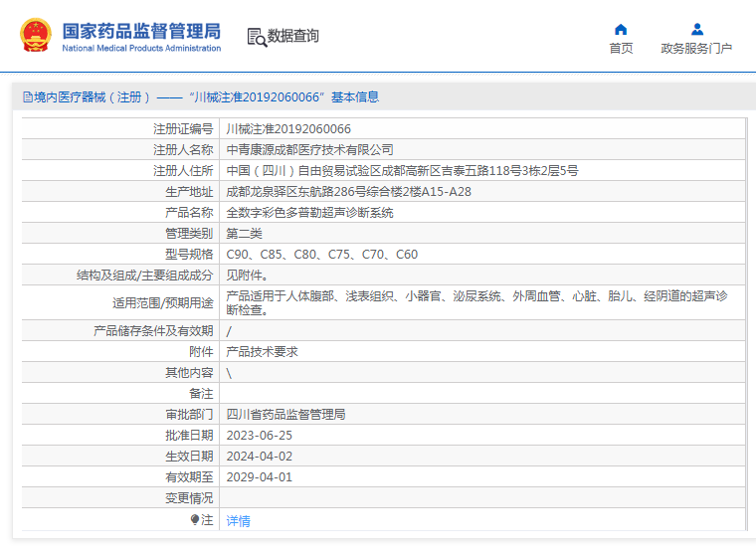
Task: Open the 数据查询 text label
Action: [x=294, y=36]
